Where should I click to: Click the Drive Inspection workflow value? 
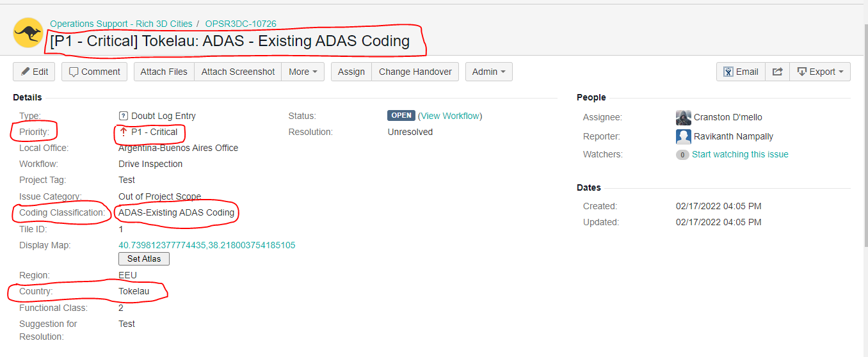(x=150, y=164)
